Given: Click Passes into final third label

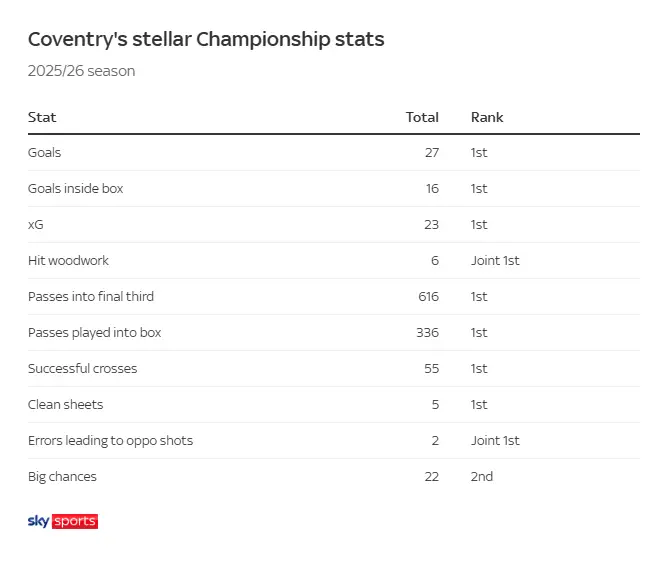Looking at the screenshot, I should [x=91, y=297].
